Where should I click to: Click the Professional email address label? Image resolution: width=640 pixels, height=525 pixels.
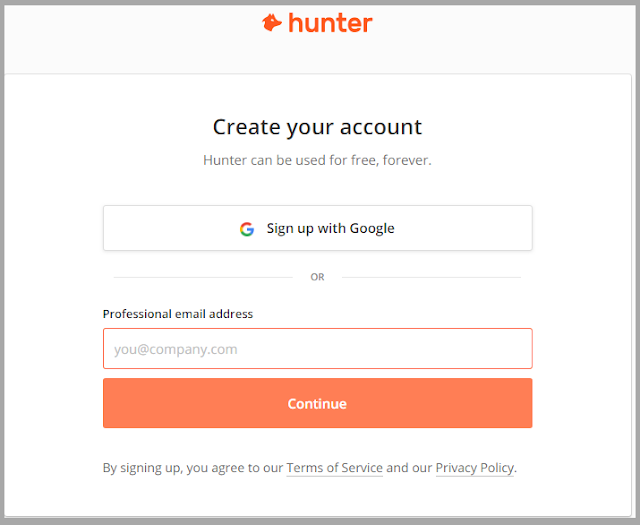[178, 314]
